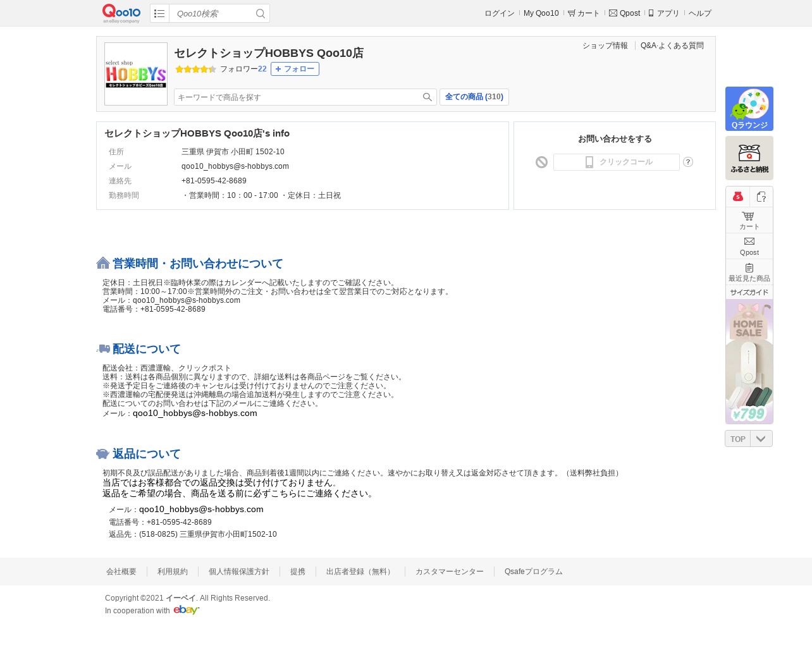The width and height of the screenshot is (812, 655).
Task: Open ヘルプ in the top header
Action: [x=700, y=13]
